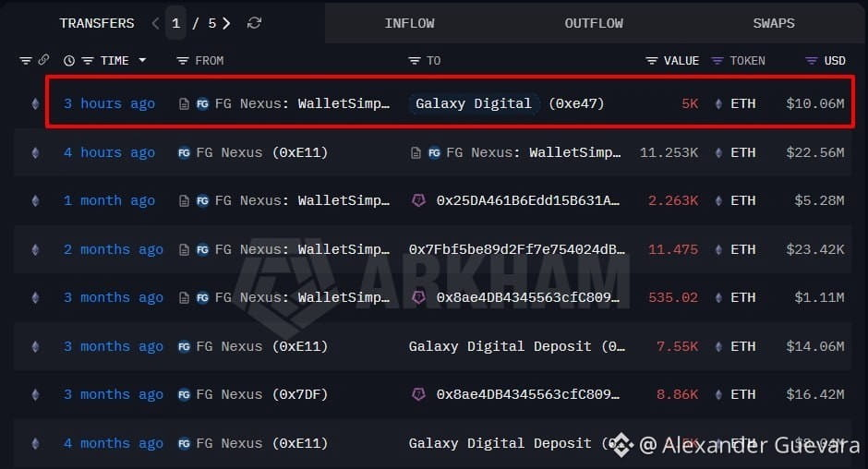868x469 pixels.
Task: Open Galaxy Digital Deposit in $14.06M row
Action: point(517,346)
